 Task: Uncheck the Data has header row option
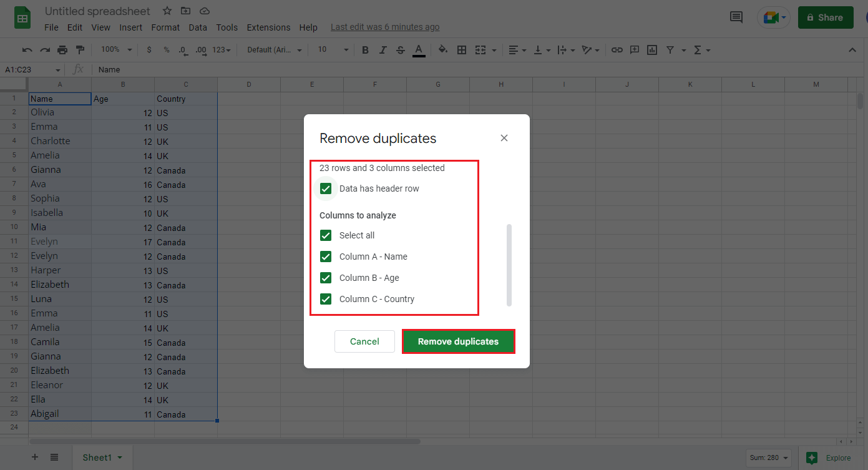325,188
